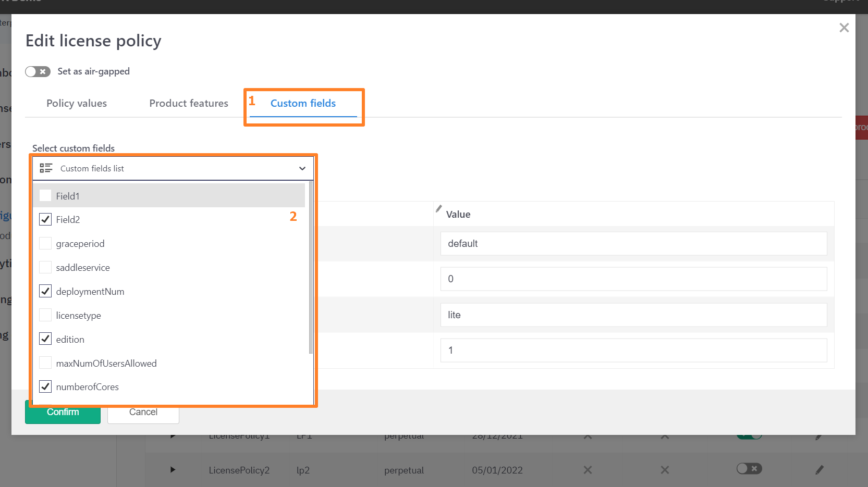Uncheck the Field2 checkbox
Viewport: 868px width, 487px height.
pyautogui.click(x=45, y=220)
